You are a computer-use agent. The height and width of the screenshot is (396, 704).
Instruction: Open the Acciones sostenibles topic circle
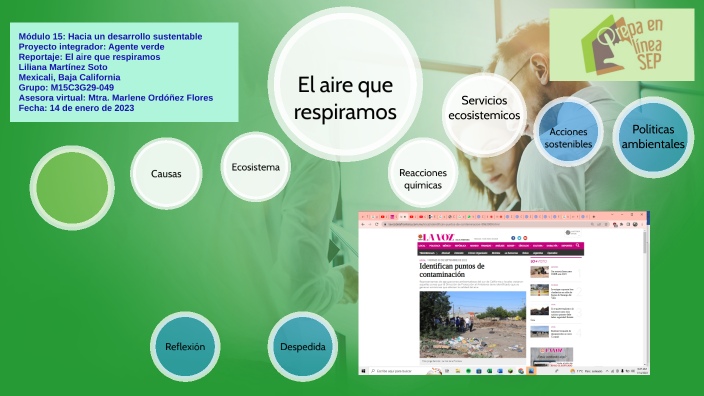click(x=568, y=132)
